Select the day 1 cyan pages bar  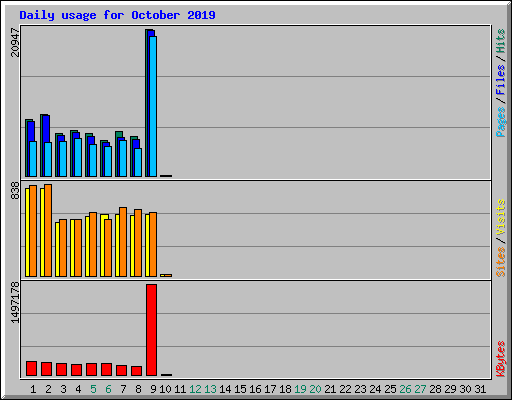[33, 159]
